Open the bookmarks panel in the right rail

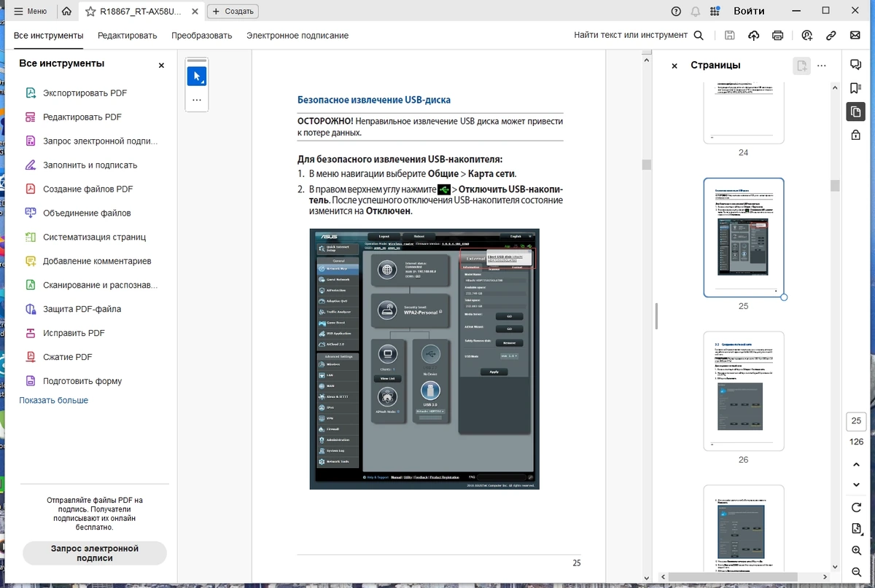point(856,88)
